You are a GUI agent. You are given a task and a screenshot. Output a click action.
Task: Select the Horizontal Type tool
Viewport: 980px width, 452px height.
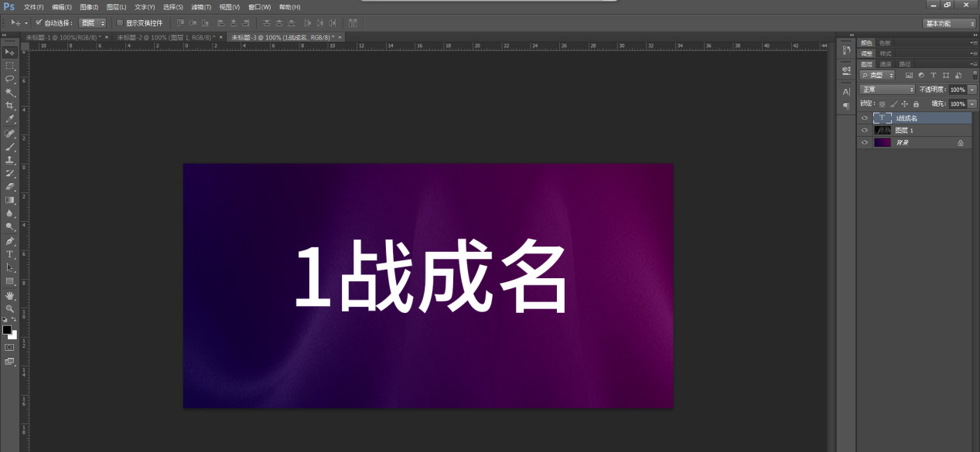[x=10, y=254]
